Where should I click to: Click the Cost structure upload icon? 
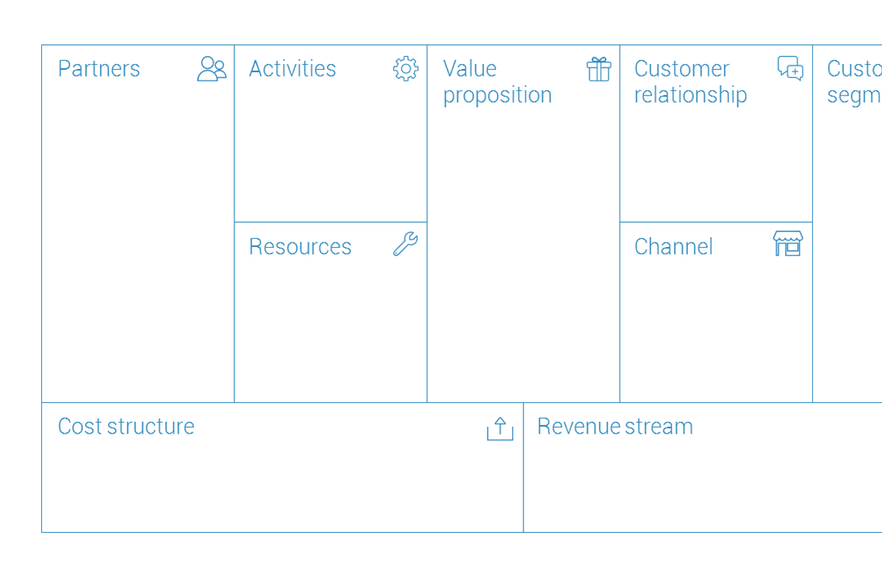[500, 429]
